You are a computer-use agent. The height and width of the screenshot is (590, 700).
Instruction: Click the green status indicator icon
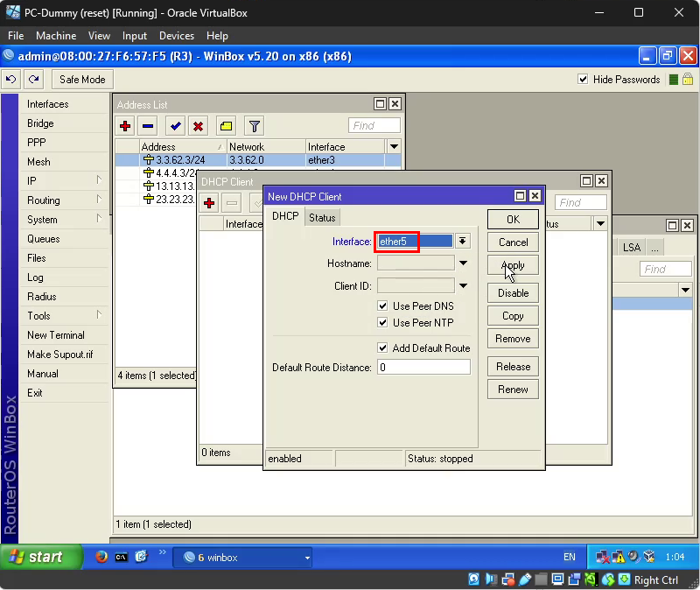point(674,80)
